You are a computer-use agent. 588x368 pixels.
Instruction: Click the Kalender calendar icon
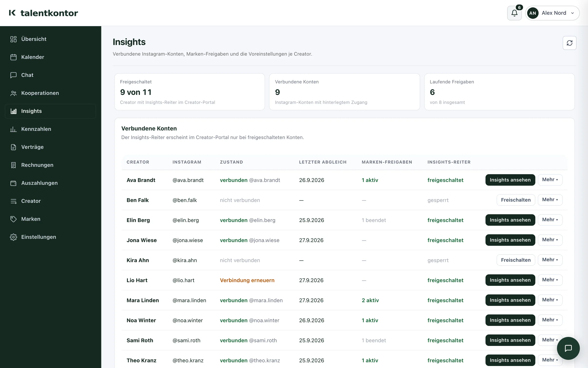coord(13,57)
